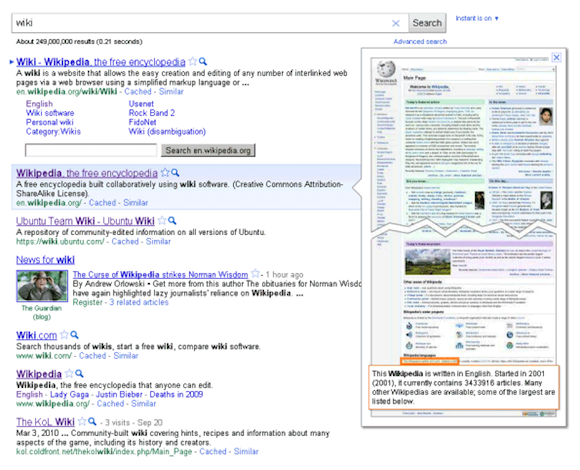The height and width of the screenshot is (470, 580).
Task: Open the 'FidoNet' sitelink
Action: (x=142, y=122)
